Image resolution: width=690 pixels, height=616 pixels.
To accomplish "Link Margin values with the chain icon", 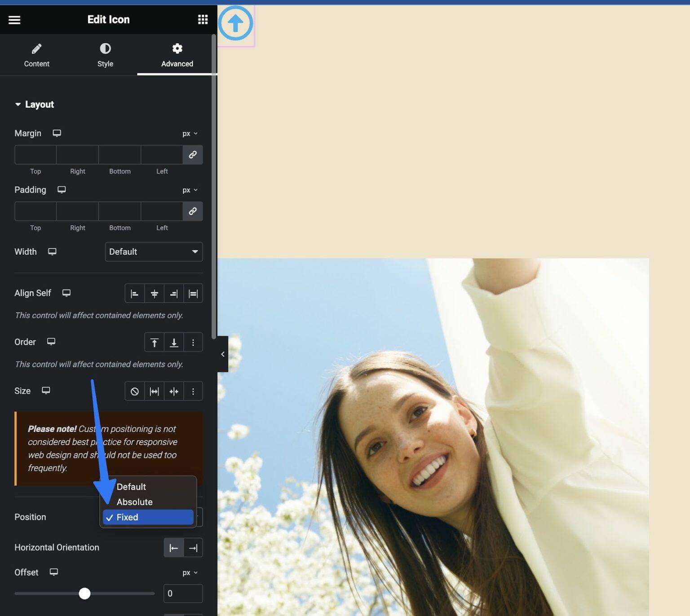I will (x=193, y=154).
